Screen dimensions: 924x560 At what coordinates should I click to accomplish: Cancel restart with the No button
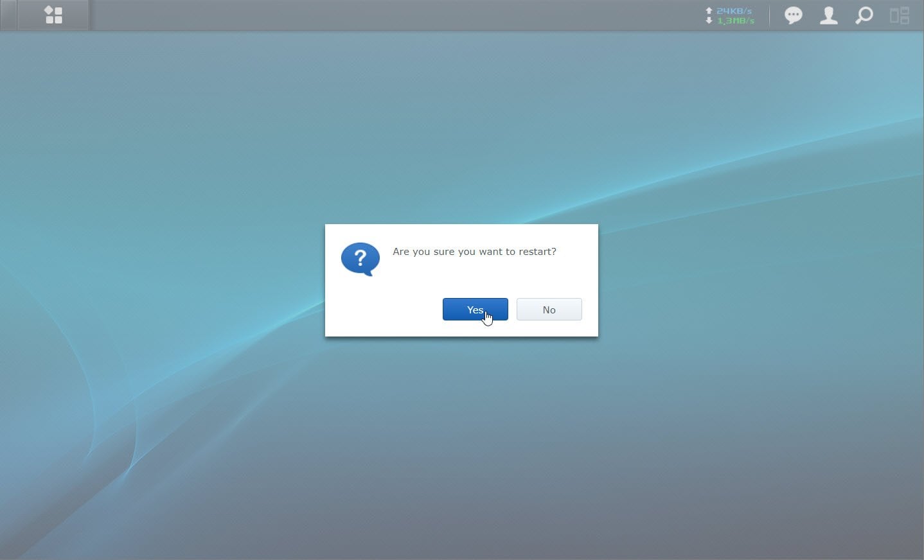click(x=549, y=310)
